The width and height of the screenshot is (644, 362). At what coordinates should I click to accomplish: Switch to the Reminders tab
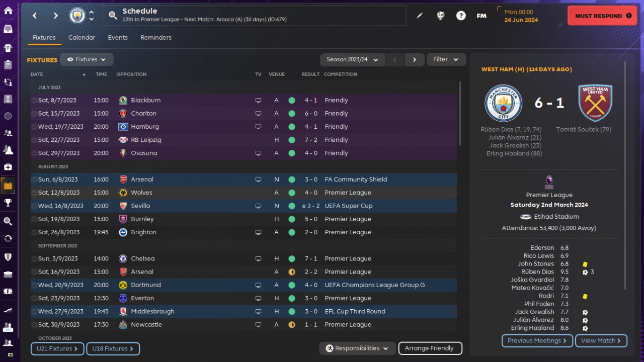[x=156, y=38]
